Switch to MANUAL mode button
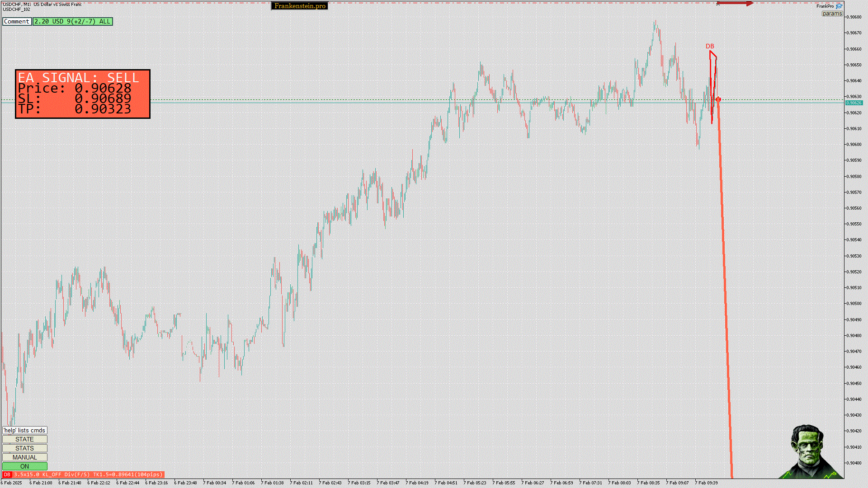This screenshot has height=488, width=868. tap(24, 457)
